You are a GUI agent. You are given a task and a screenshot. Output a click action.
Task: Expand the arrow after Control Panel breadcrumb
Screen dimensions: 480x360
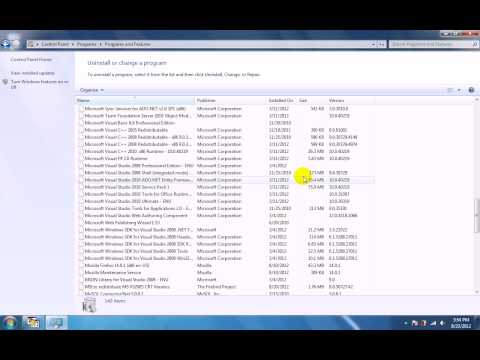point(72,44)
